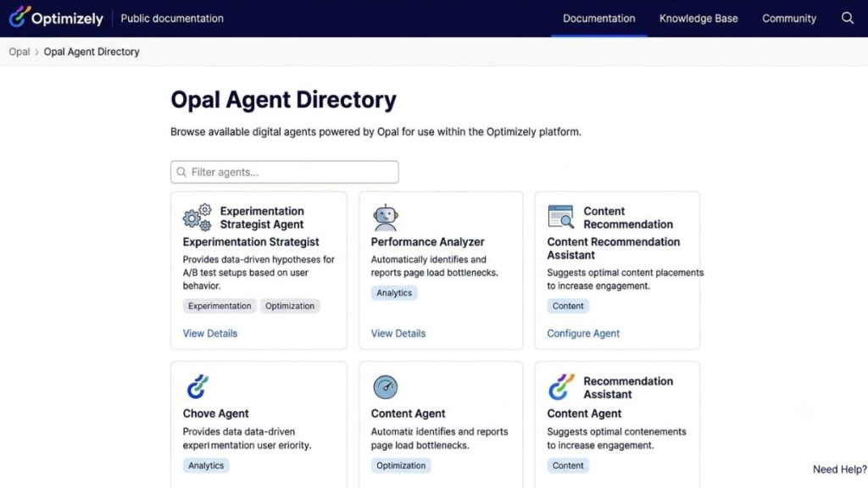The width and height of the screenshot is (868, 488).
Task: Open the Documentation tab
Action: (599, 19)
